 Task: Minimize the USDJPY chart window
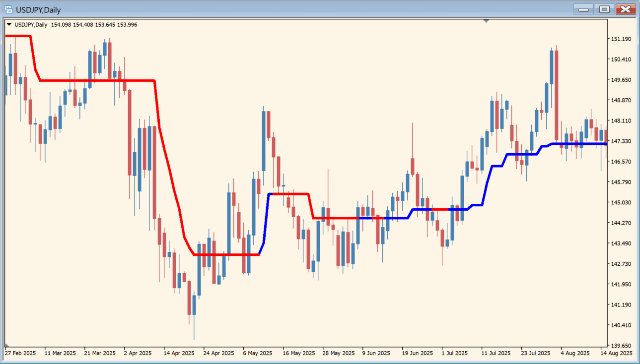583,9
